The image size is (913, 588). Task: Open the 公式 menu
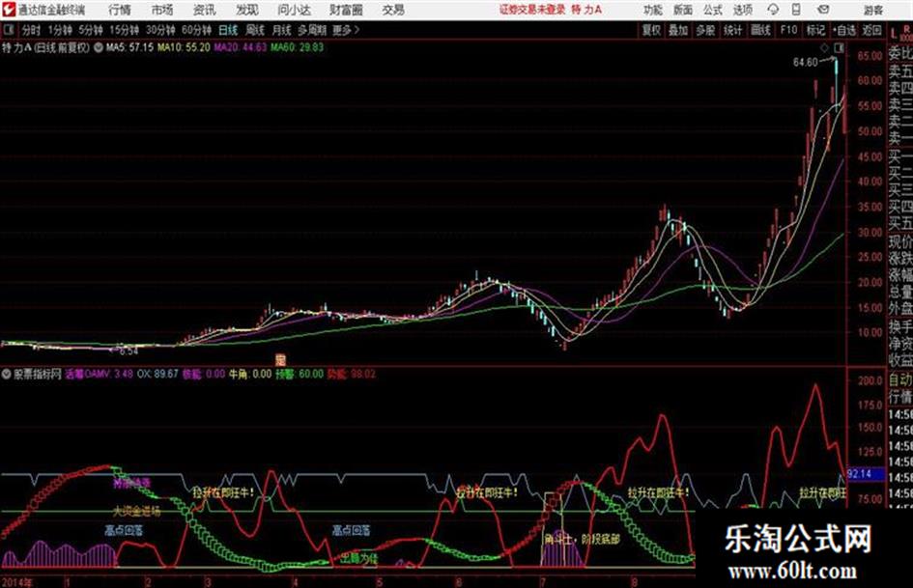713,10
